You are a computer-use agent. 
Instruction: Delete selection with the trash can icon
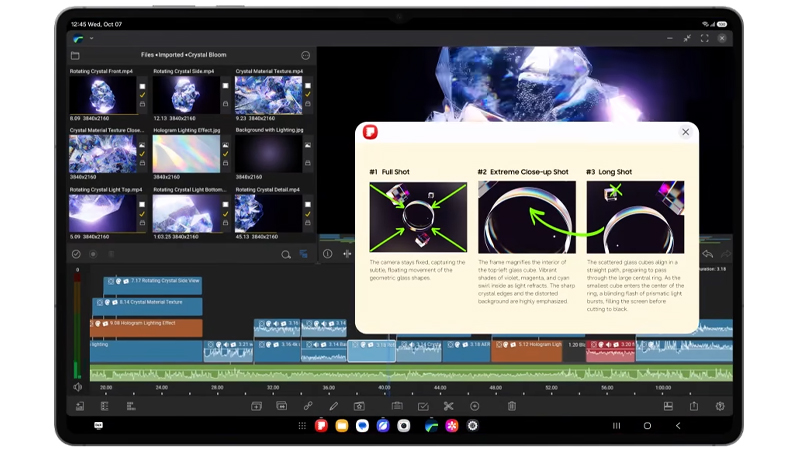[512, 406]
